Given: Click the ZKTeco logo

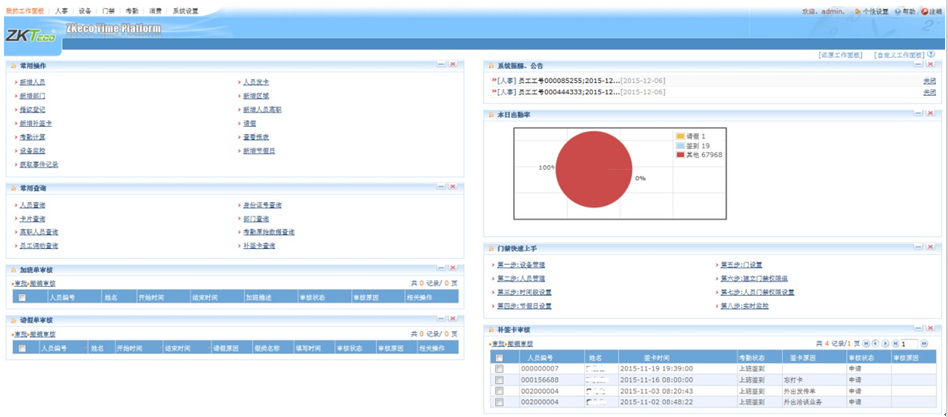Looking at the screenshot, I should coord(32,34).
